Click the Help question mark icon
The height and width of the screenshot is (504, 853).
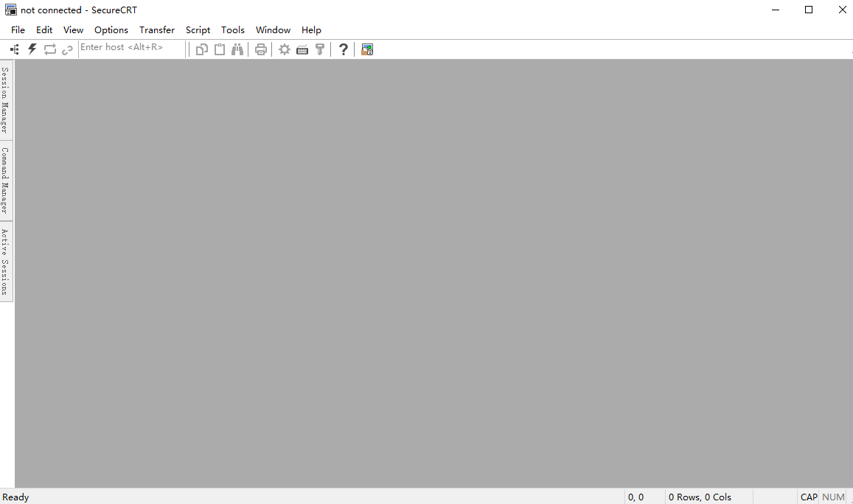tap(344, 49)
